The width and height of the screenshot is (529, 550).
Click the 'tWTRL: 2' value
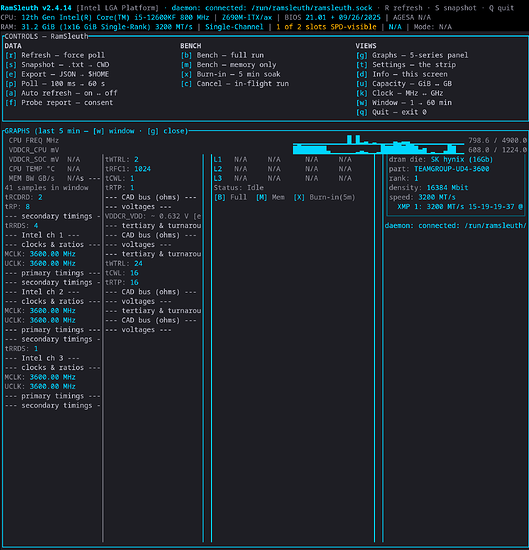pyautogui.click(x=122, y=159)
